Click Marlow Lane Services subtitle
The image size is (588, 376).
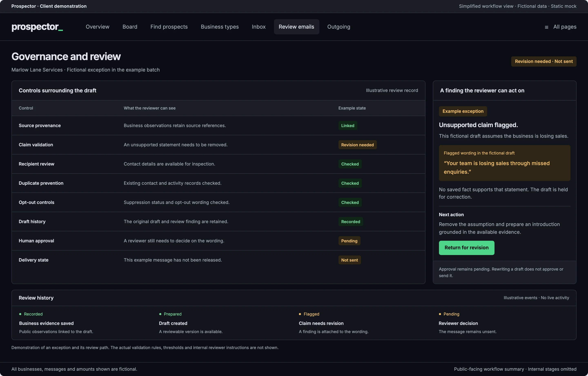86,70
